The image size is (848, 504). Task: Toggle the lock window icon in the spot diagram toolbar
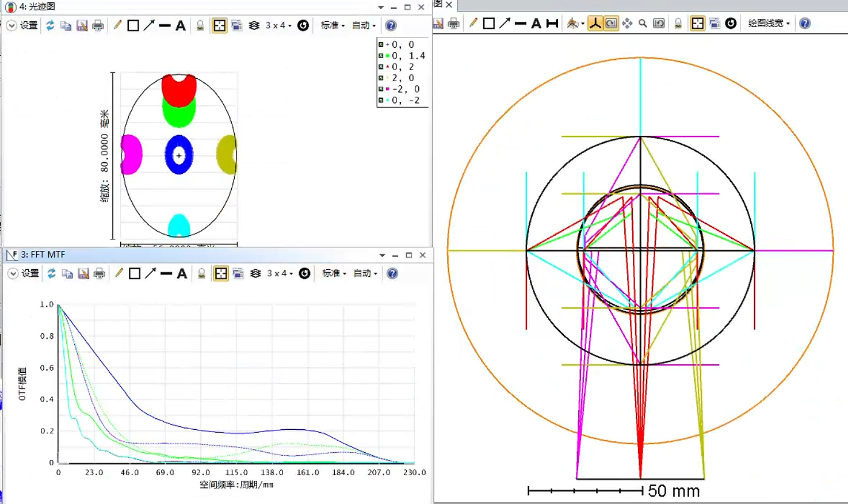pos(200,25)
